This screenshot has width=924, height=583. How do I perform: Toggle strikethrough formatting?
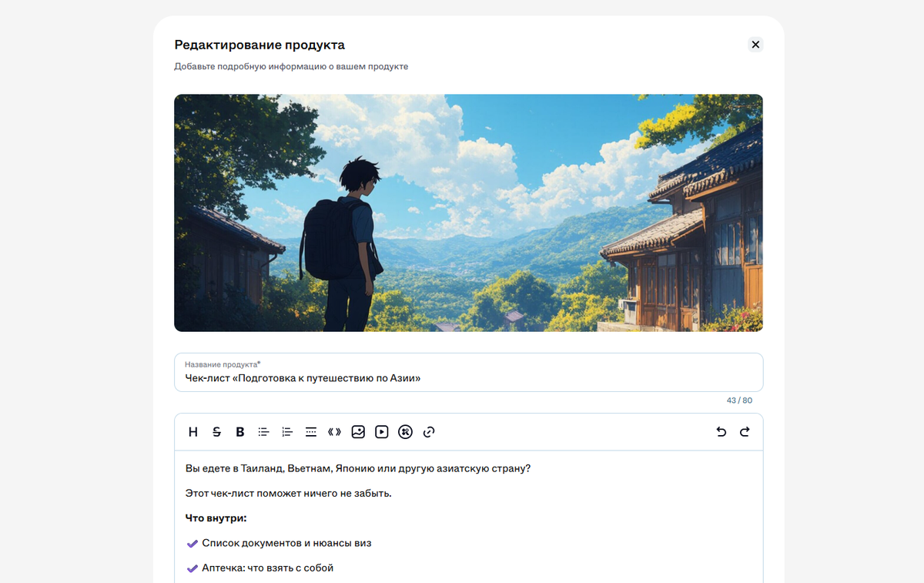click(216, 432)
